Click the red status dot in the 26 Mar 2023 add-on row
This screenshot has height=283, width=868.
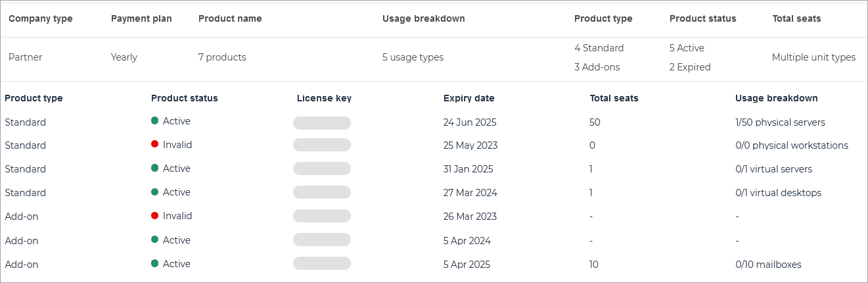coord(155,216)
